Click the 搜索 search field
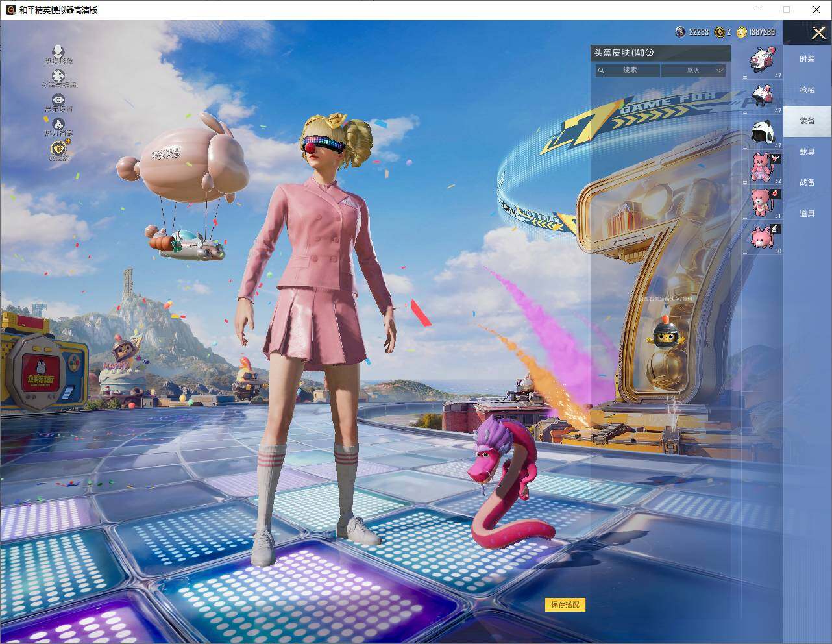The height and width of the screenshot is (644, 832). [628, 70]
